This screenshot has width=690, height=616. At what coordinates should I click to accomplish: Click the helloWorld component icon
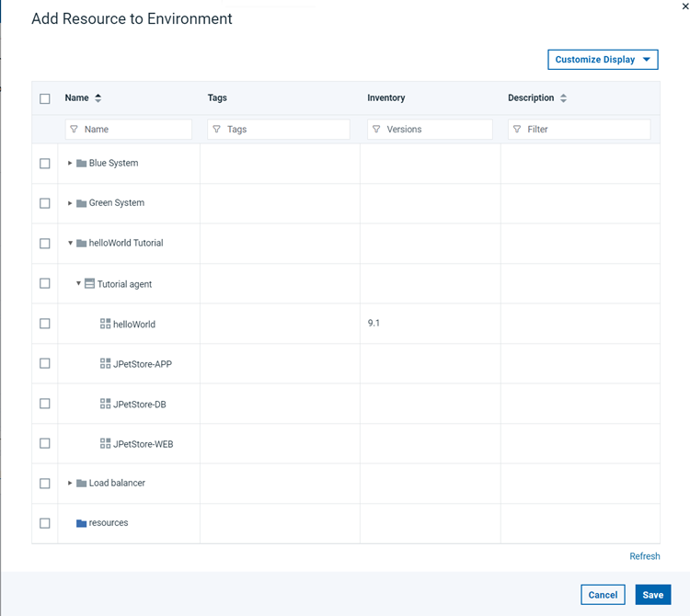105,324
